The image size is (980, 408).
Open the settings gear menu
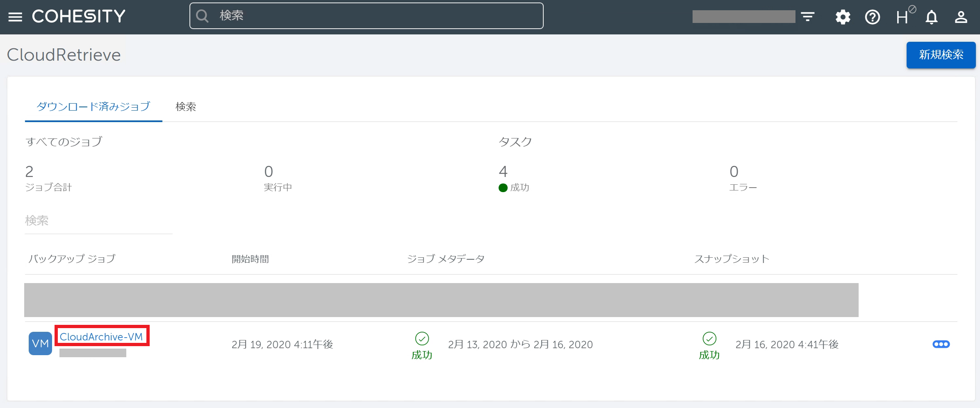tap(843, 17)
